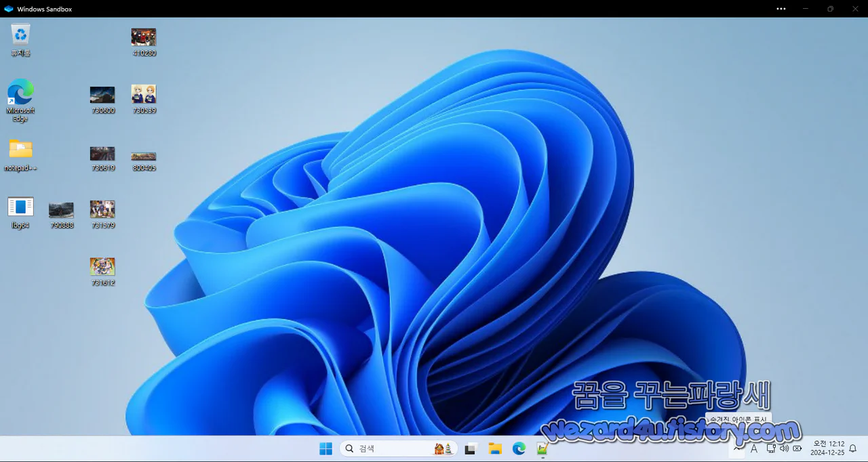The image size is (868, 462).
Task: Minimize the Windows Sandbox window
Action: tap(806, 9)
